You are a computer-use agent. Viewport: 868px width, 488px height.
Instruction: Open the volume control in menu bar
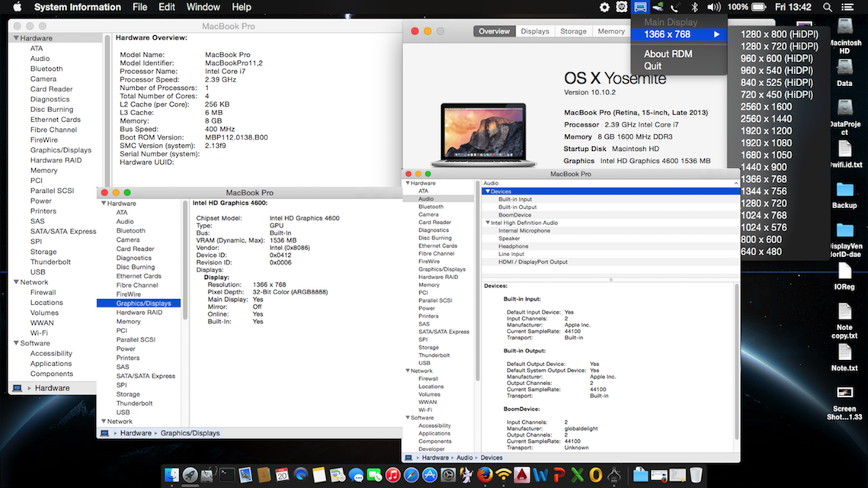713,7
